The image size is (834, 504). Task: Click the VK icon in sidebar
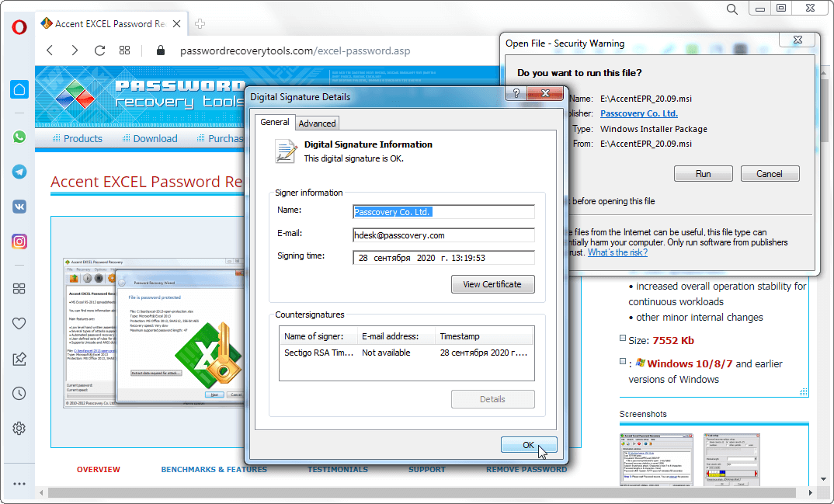[19, 207]
